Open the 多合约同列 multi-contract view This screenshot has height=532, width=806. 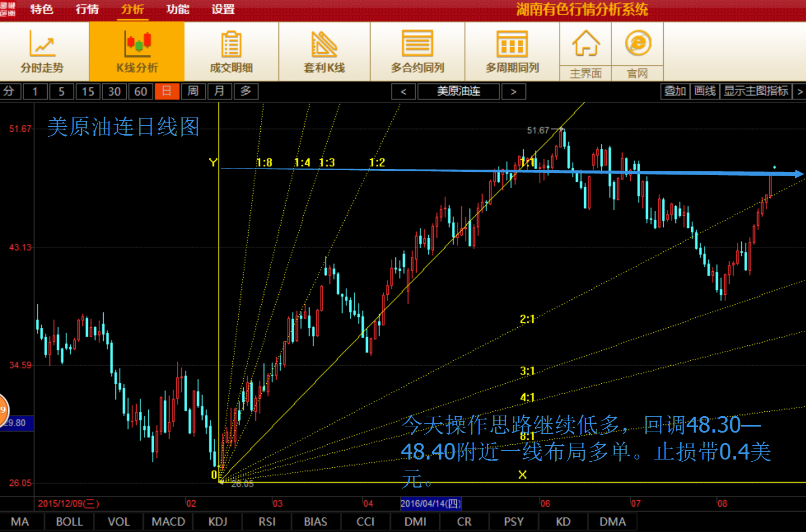coord(417,52)
